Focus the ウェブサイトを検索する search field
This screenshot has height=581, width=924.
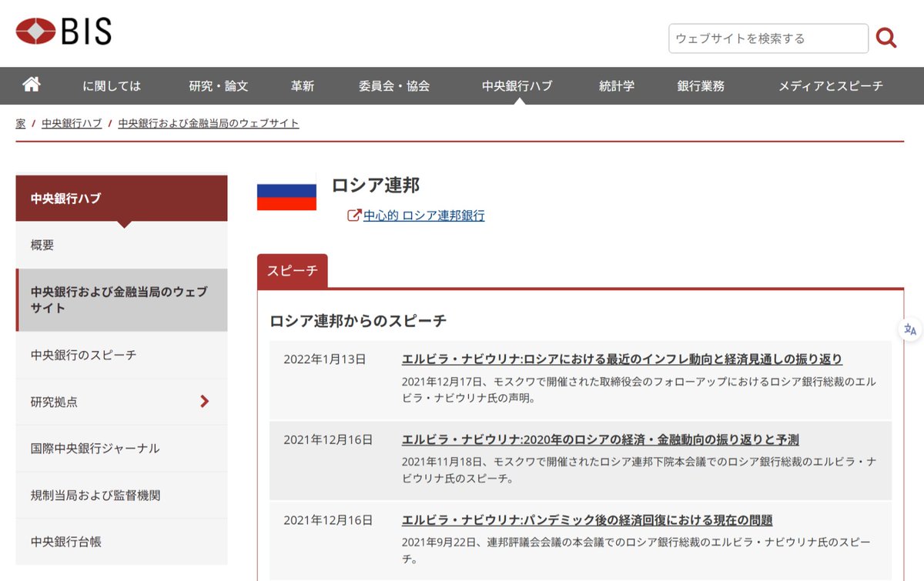(x=768, y=38)
